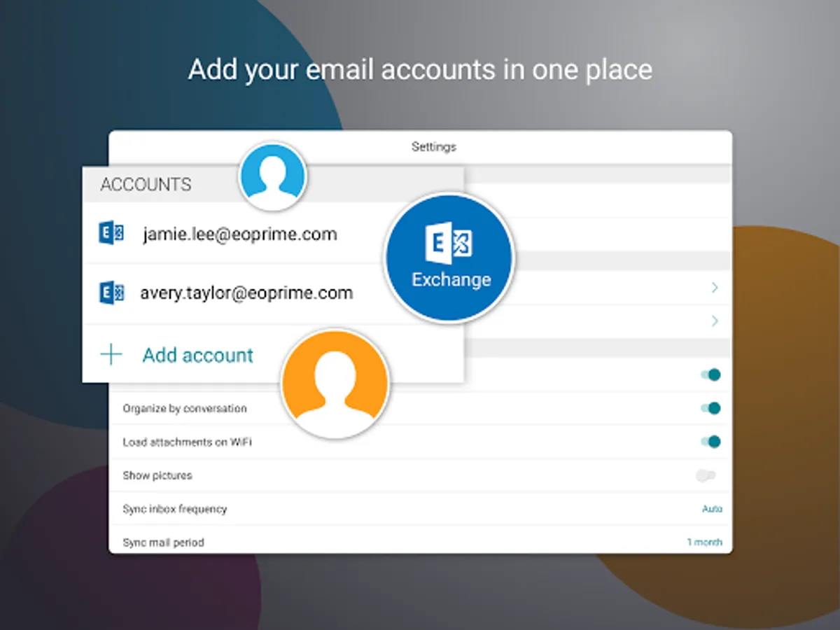Select the jamie.lee@eoprime.com account
Viewport: 840px width, 630px height.
click(x=240, y=234)
